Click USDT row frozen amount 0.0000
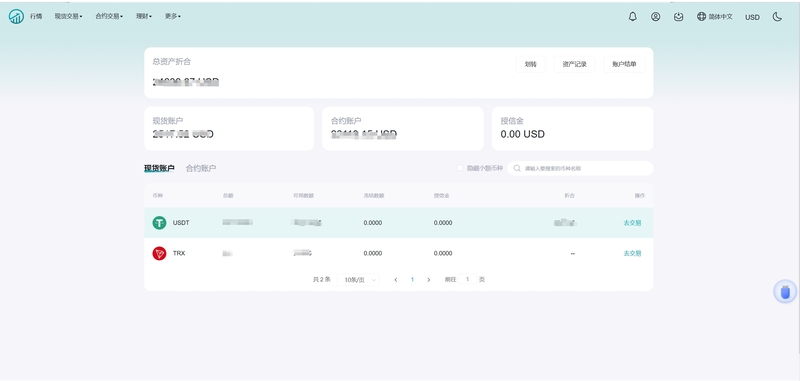 tap(373, 223)
